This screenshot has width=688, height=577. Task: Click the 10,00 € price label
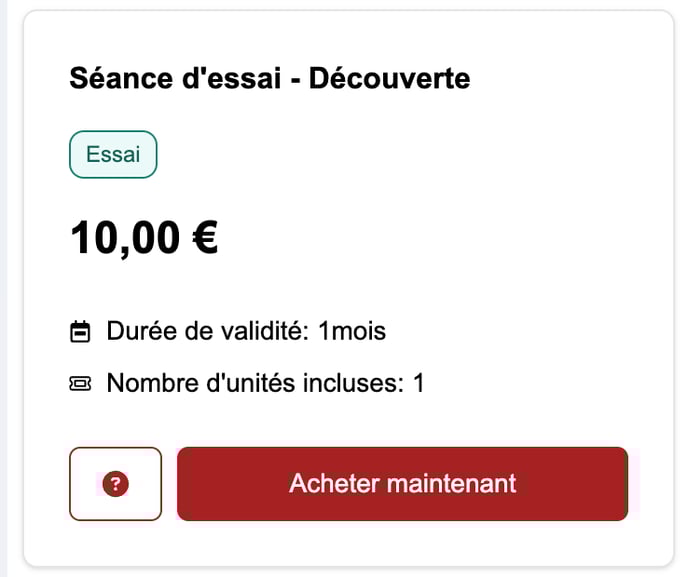(x=144, y=238)
